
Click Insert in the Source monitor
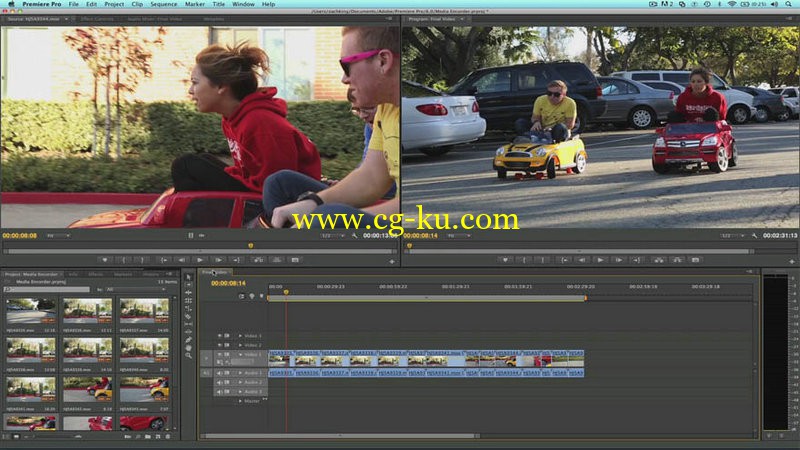pyautogui.click(x=259, y=260)
